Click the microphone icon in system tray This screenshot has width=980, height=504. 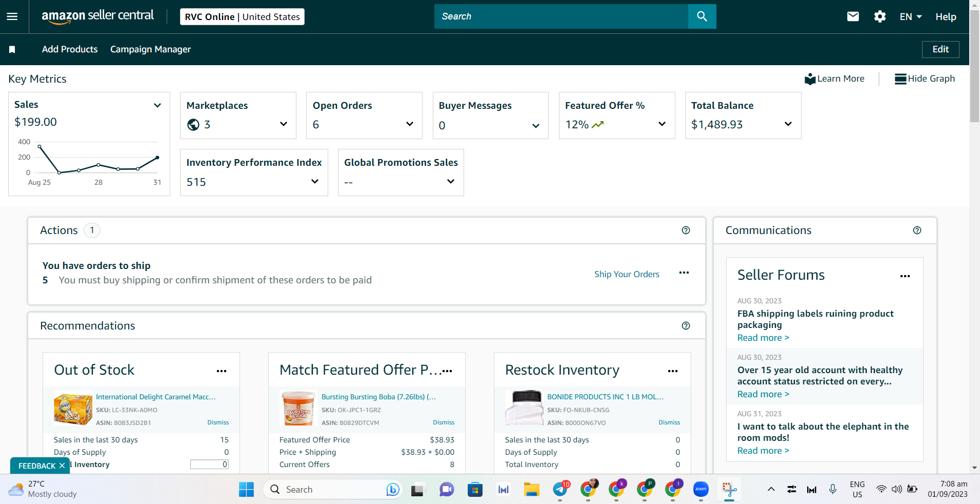(x=833, y=490)
